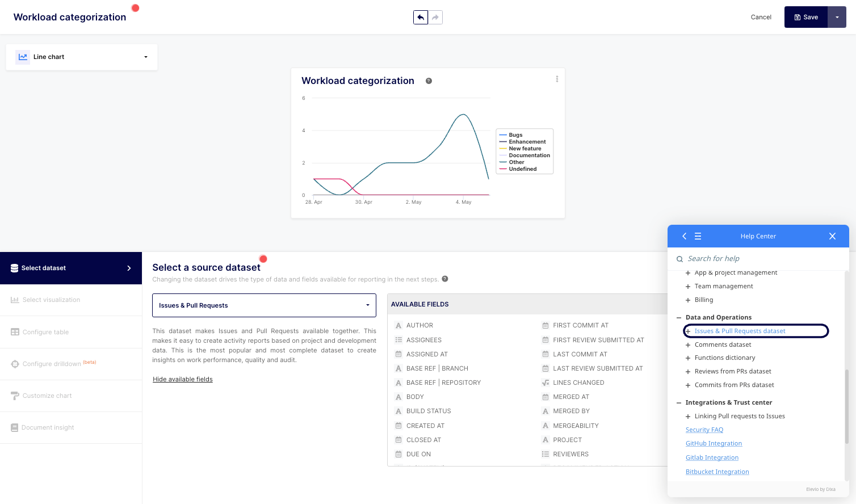
Task: Click the Hide available fields link
Action: tap(183, 379)
